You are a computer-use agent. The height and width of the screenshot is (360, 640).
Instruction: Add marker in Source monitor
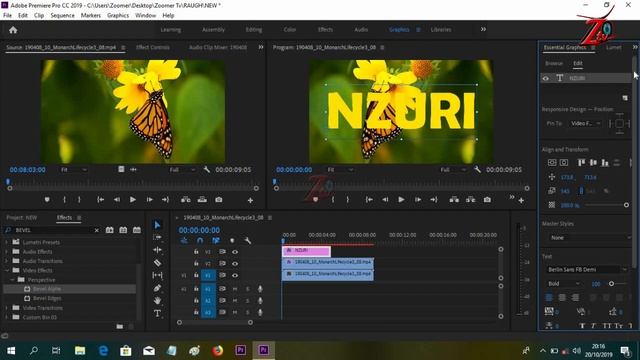point(47,200)
